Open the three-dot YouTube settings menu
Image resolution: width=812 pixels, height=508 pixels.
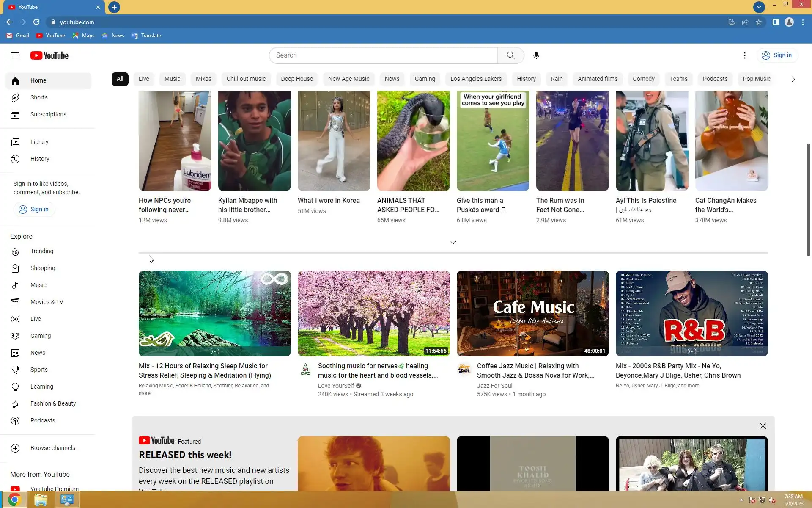pos(744,55)
